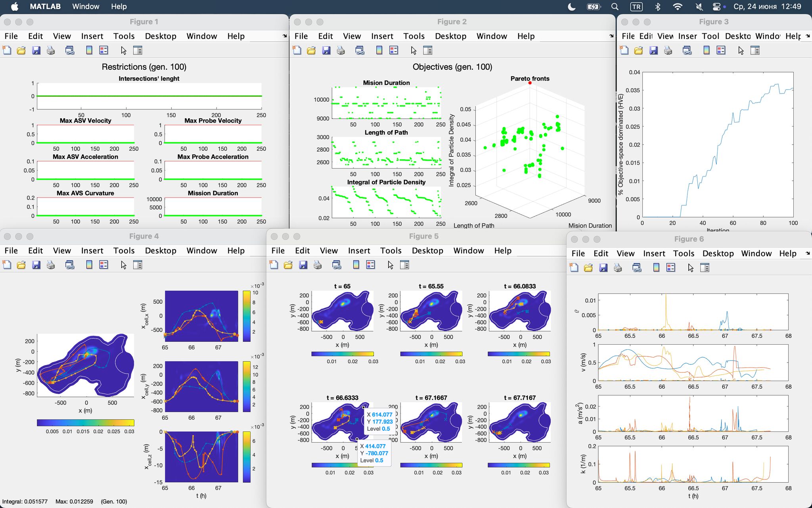Open the File menu in Figure 1
The width and height of the screenshot is (812, 508).
11,36
